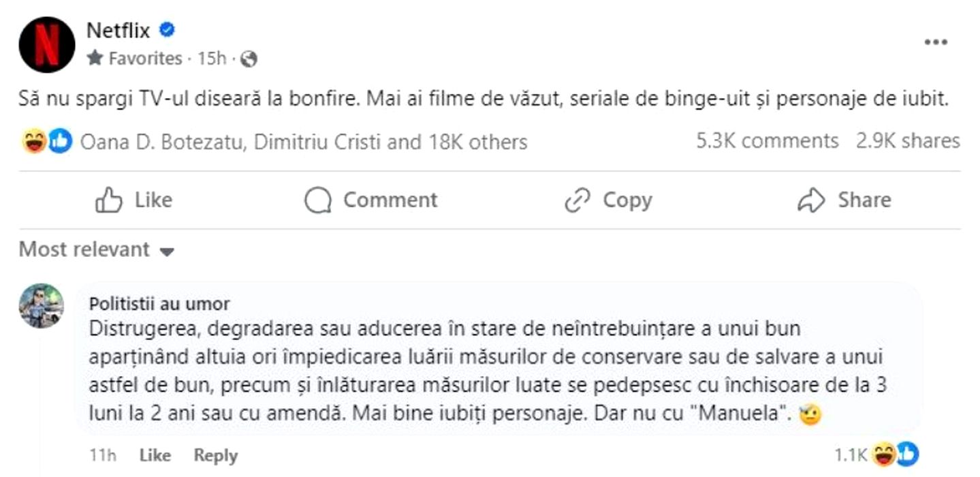Click the blue verified badge next to Netflix
This screenshot has width=980, height=477.
pos(167,30)
